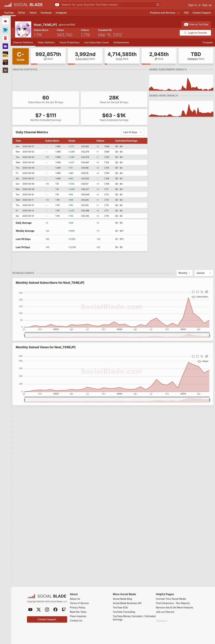Switch Subscribers chart to bar view
The image size is (215, 644).
pyautogui.click(x=206, y=292)
